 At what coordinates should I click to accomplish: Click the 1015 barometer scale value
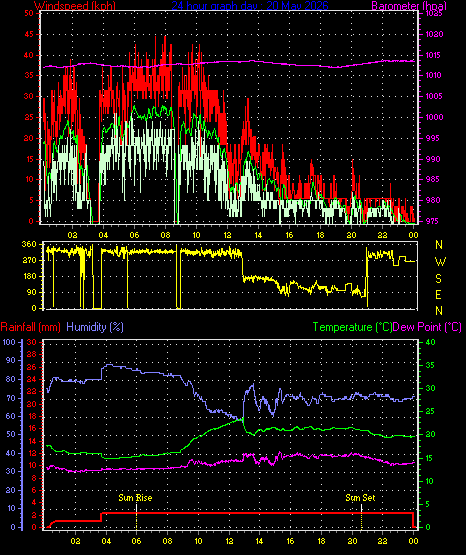point(434,55)
